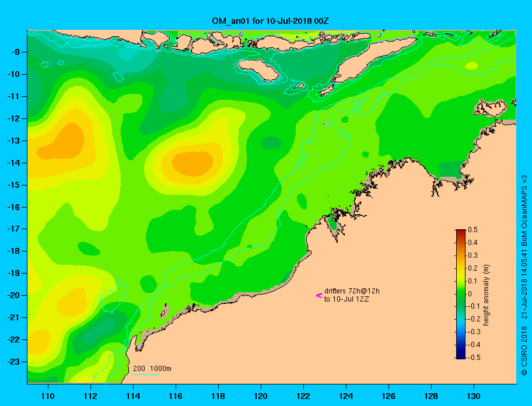
Task: Click longitude axis label '130'
Action: 474,396
